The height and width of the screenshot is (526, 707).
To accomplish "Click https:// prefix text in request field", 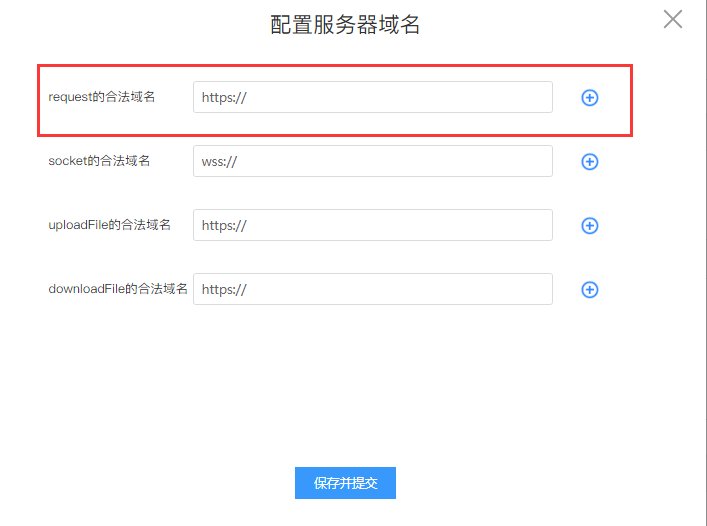I will pyautogui.click(x=224, y=97).
